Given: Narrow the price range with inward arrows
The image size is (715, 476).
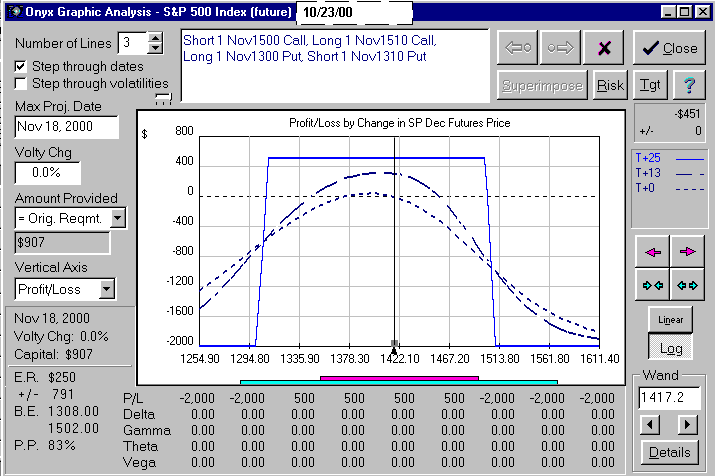Looking at the screenshot, I should 653,285.
